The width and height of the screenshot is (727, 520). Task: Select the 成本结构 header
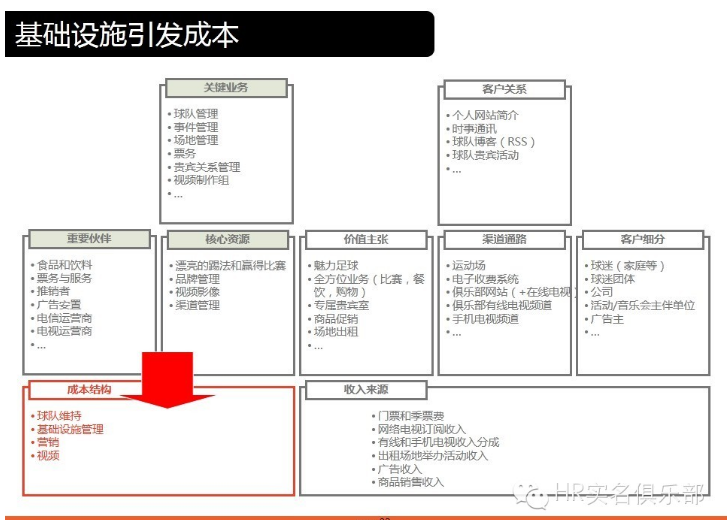tap(89, 390)
